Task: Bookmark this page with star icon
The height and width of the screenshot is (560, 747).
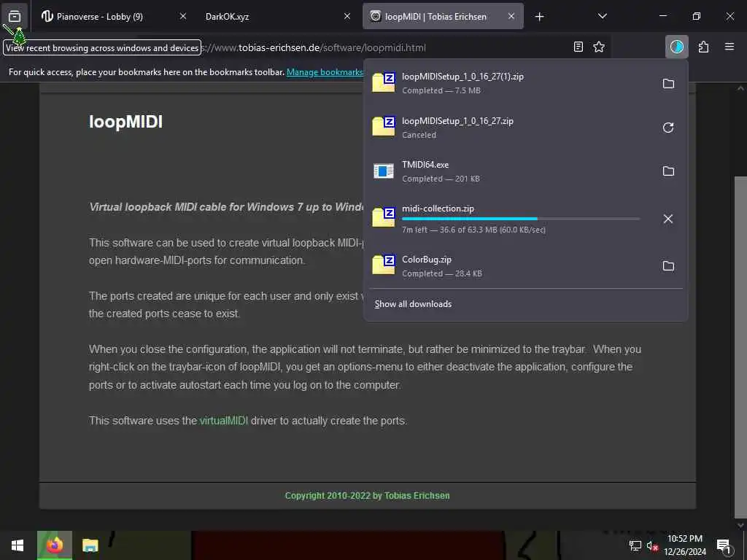Action: [599, 47]
